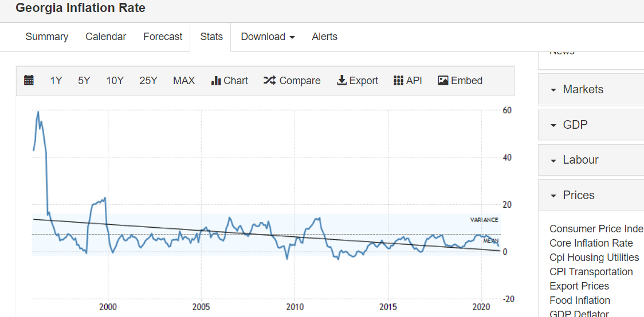Switch to the Forecast tab

tap(163, 37)
